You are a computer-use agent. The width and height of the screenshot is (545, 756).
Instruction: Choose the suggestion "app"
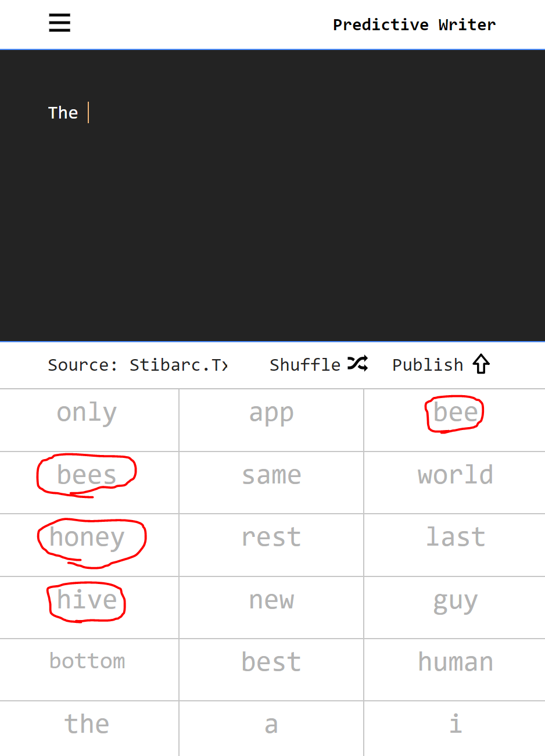271,413
